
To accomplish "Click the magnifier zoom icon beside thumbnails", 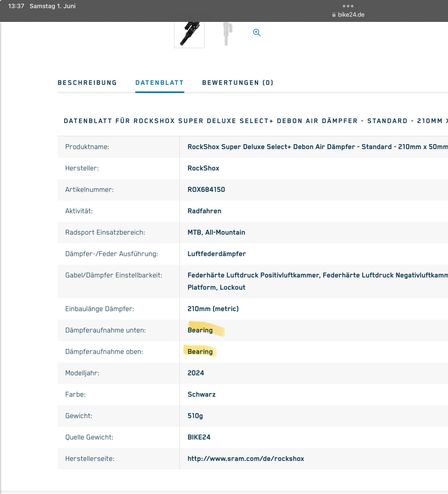I will point(257,32).
